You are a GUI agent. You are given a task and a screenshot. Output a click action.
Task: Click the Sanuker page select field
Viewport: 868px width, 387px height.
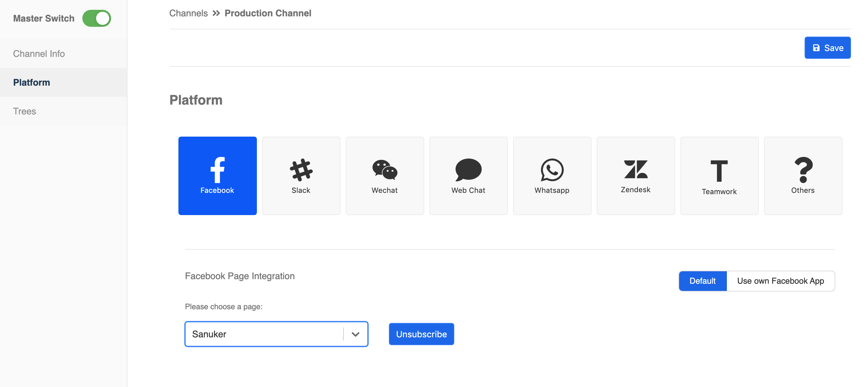[x=276, y=334]
